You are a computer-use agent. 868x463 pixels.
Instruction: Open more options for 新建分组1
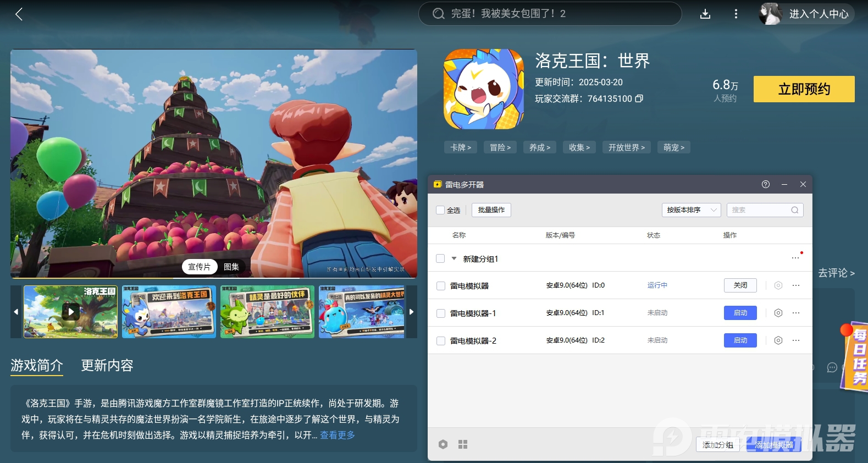(795, 258)
